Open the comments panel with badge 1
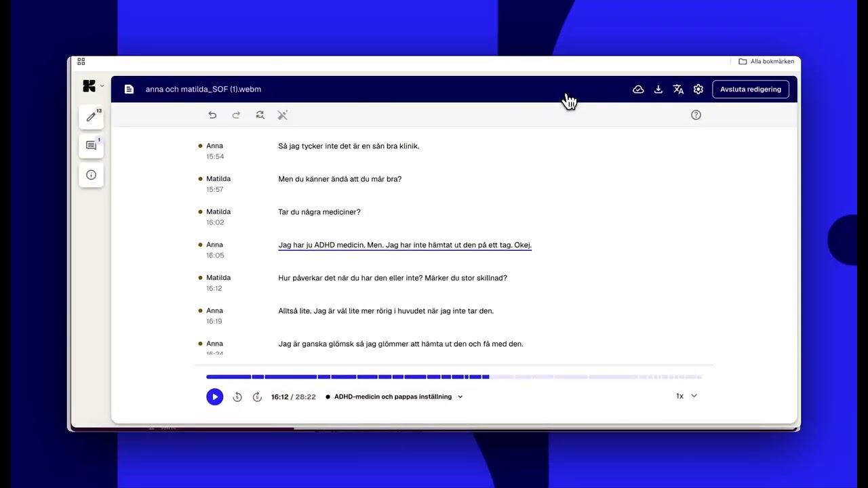The height and width of the screenshot is (488, 868). [92, 146]
